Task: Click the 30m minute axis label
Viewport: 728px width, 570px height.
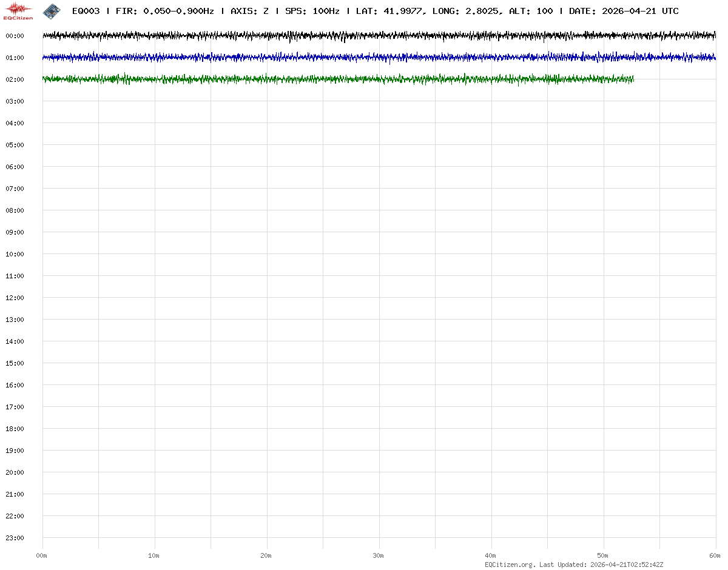Action: point(379,555)
